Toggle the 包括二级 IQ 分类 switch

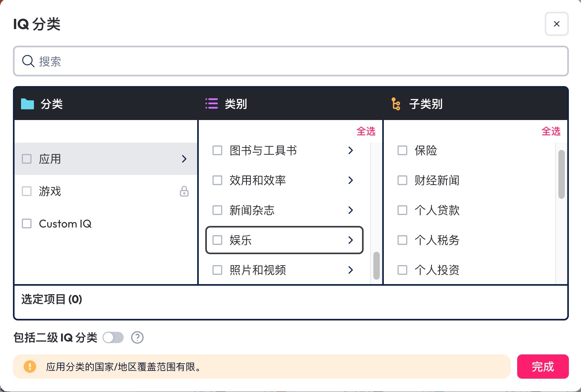113,337
